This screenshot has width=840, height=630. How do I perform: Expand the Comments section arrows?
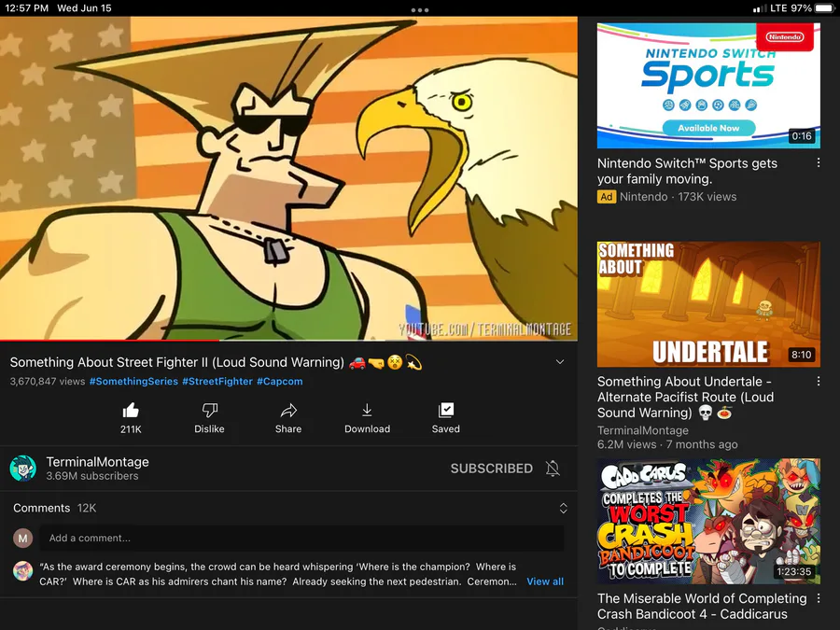[563, 508]
